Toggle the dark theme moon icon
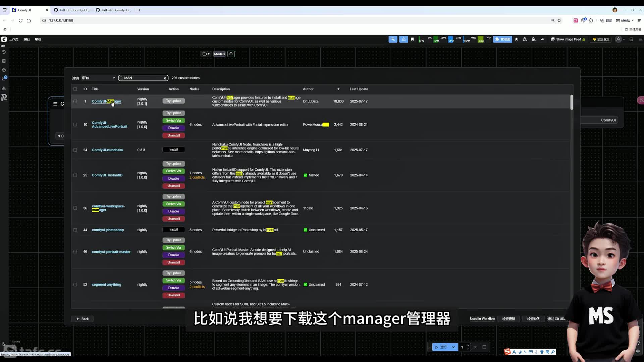The height and width of the screenshot is (362, 644). 4,344
